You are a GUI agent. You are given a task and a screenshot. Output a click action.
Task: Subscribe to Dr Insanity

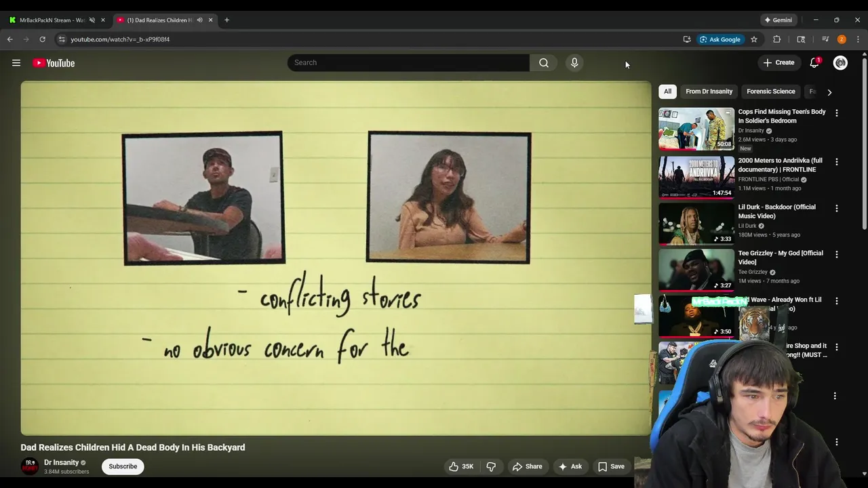(123, 466)
